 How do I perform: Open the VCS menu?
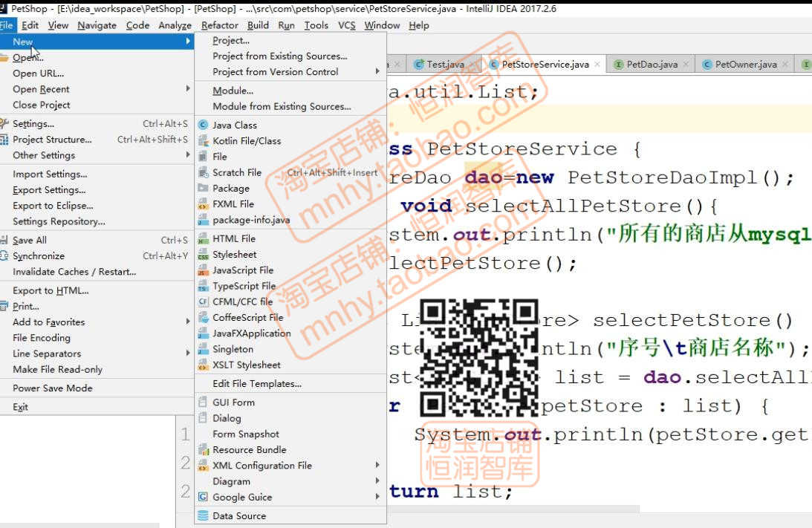point(347,25)
